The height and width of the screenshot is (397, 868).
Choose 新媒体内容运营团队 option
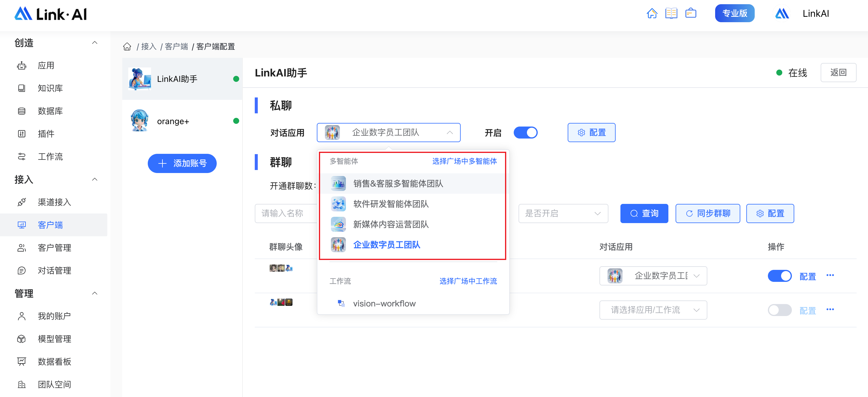coord(391,225)
